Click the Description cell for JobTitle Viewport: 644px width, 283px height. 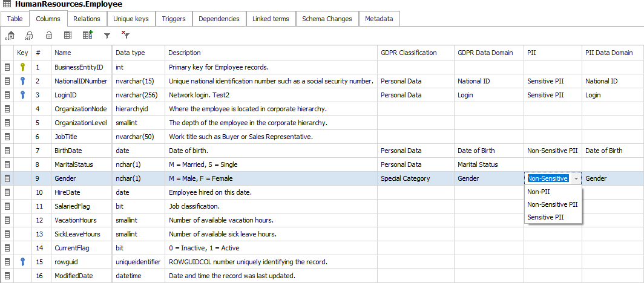coord(271,137)
